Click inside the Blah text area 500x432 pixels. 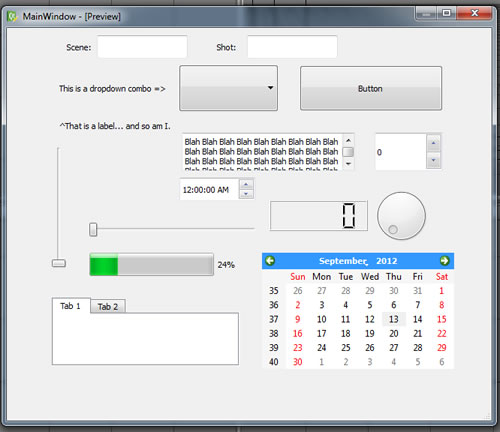pyautogui.click(x=261, y=152)
